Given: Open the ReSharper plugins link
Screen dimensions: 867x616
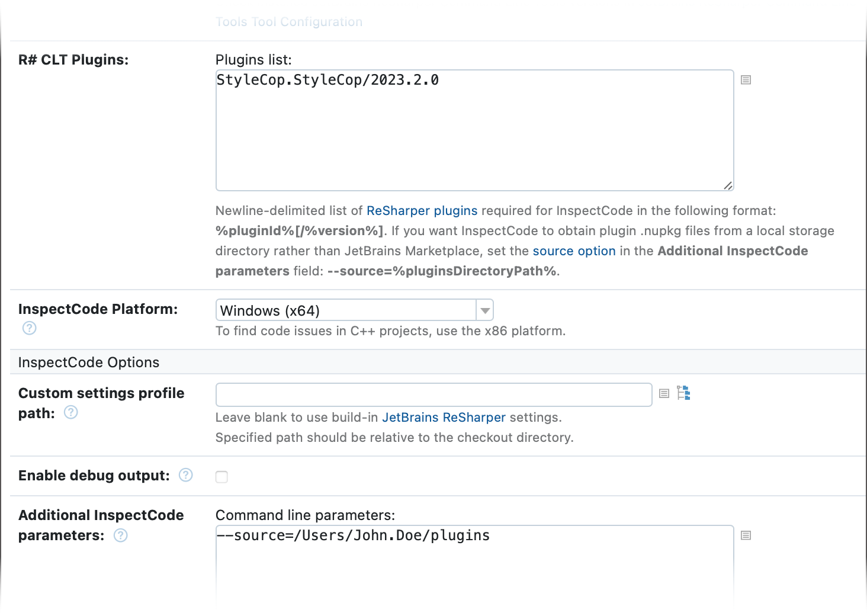Looking at the screenshot, I should [422, 210].
